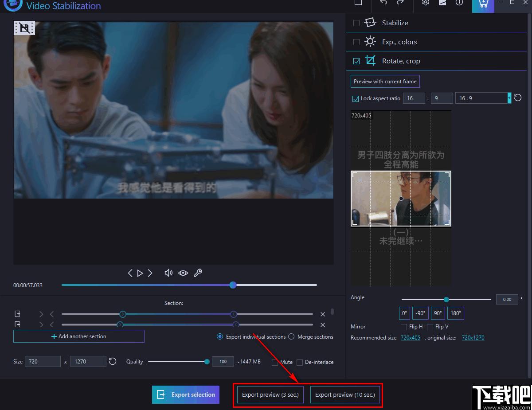
Task: Select Export individual sections radio
Action: (x=220, y=336)
